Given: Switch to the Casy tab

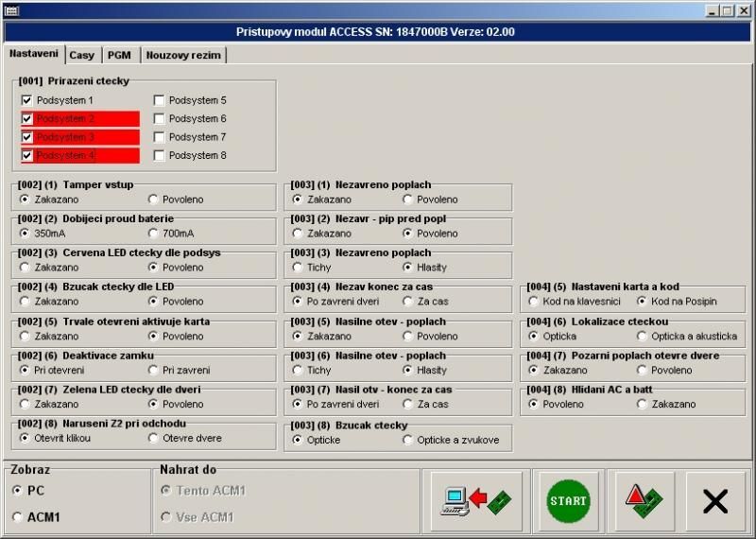Looking at the screenshot, I should (x=82, y=55).
